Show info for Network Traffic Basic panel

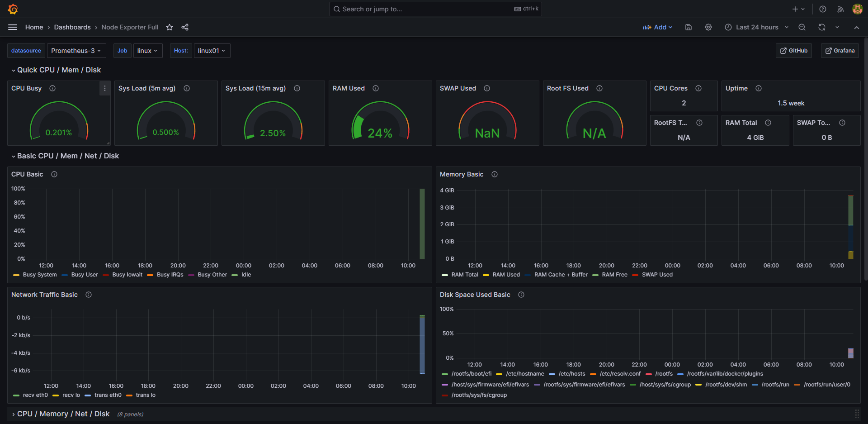point(89,295)
